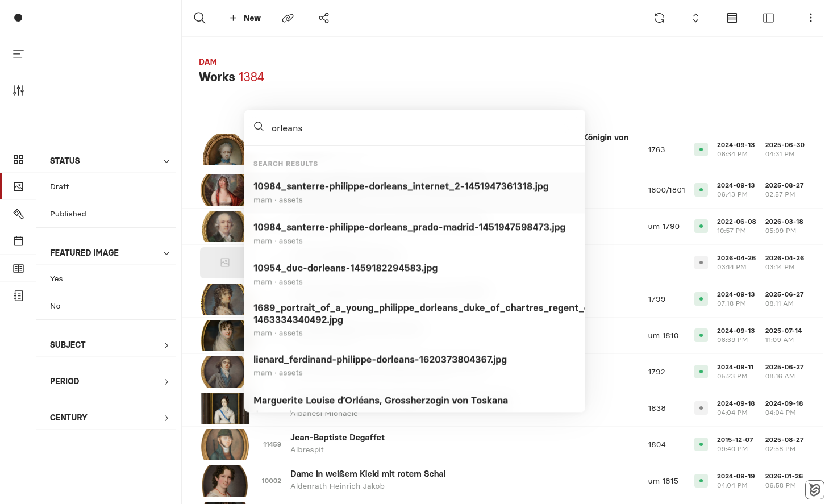Click the black circle logo icon

click(18, 18)
